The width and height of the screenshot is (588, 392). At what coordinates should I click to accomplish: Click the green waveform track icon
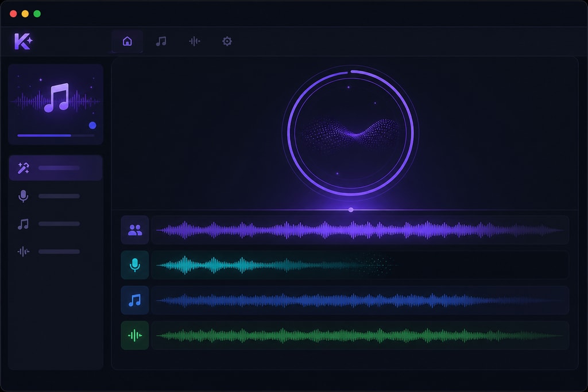click(134, 335)
